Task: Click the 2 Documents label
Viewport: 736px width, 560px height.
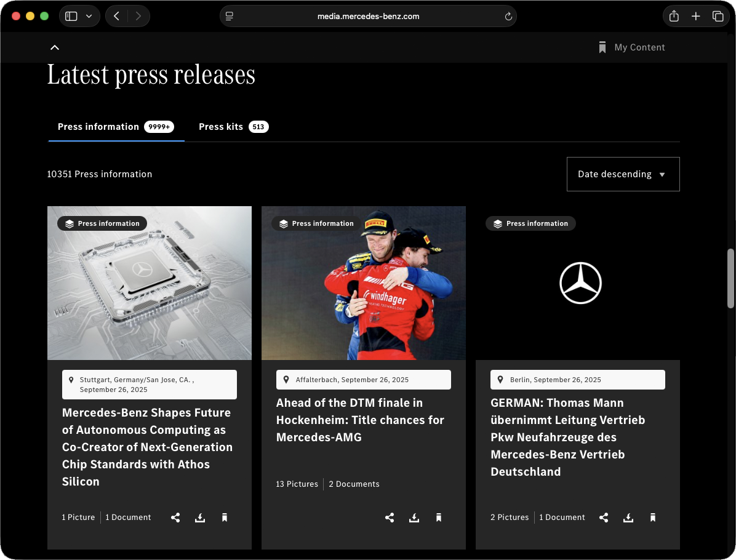Action: pos(354,484)
